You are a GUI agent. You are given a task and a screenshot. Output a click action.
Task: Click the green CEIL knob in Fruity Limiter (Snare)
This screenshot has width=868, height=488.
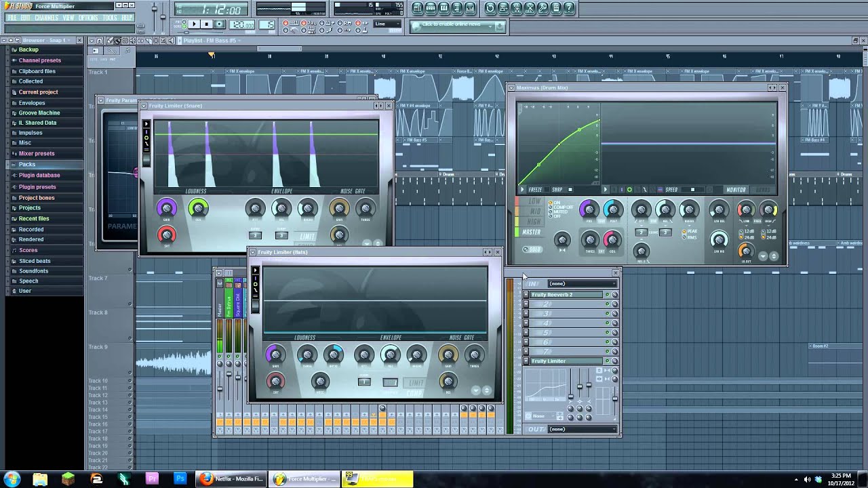click(198, 209)
